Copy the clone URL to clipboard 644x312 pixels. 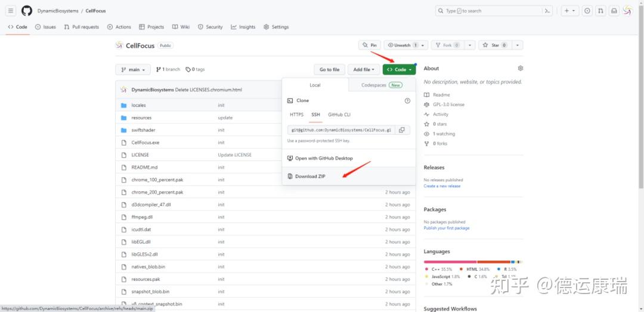click(x=402, y=130)
